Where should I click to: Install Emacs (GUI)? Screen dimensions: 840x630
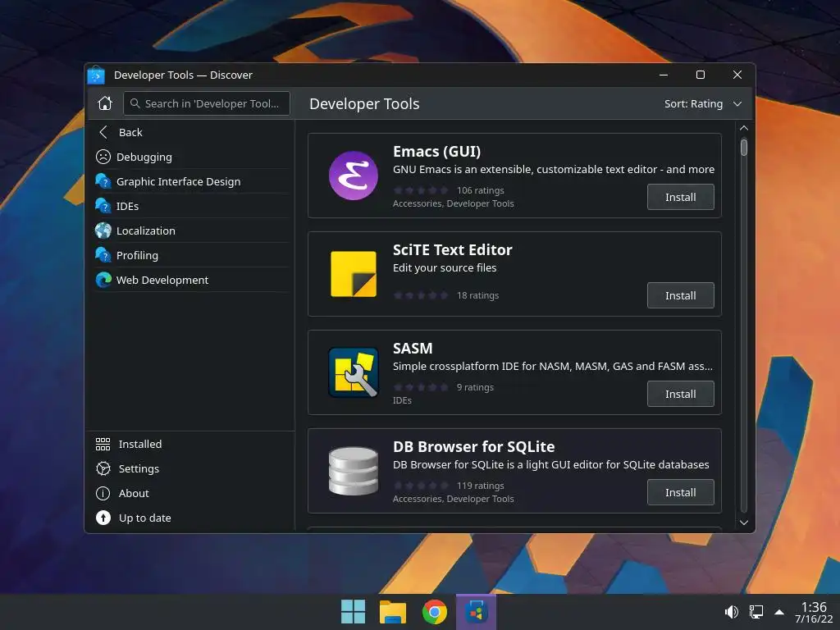coord(680,197)
